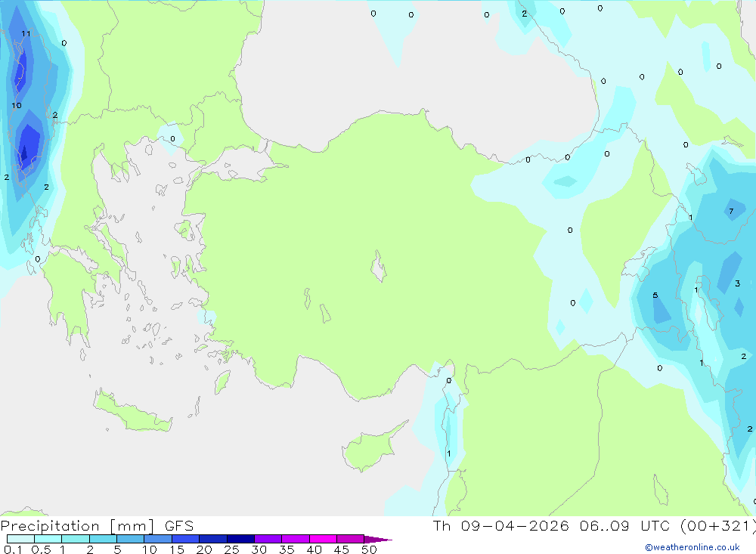Click the '40' legend scale label
756x554 pixels.
(314, 549)
